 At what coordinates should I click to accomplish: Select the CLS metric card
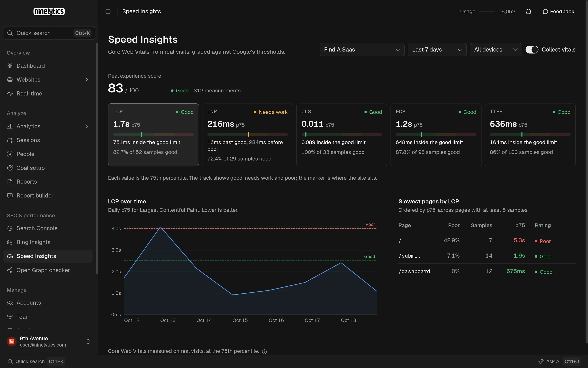(x=342, y=135)
